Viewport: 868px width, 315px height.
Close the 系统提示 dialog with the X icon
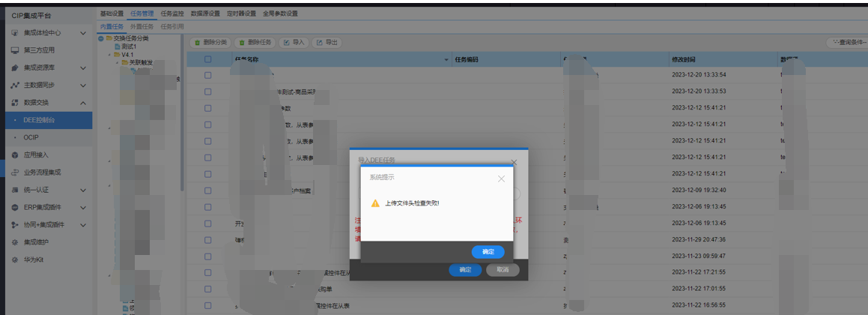[501, 178]
